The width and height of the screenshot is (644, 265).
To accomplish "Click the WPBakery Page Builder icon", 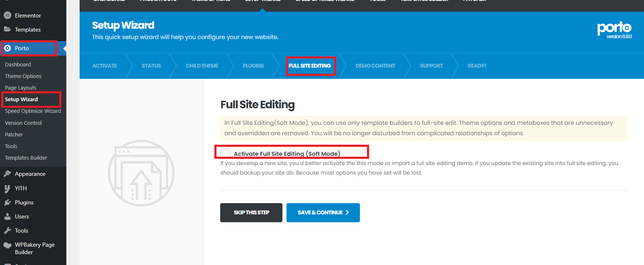I will (8, 245).
